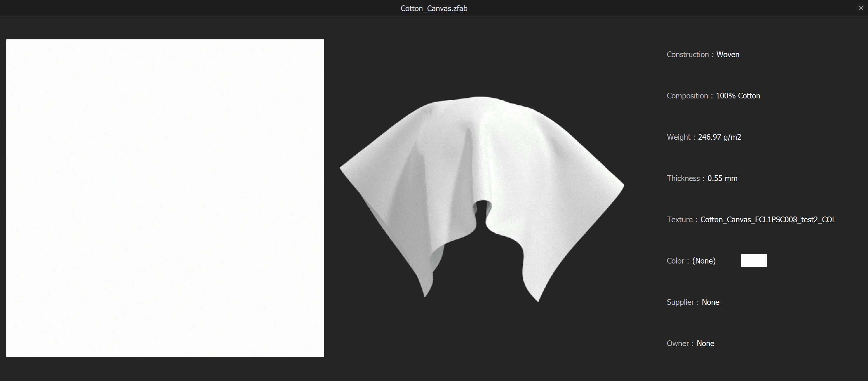The image size is (868, 381).
Task: Click the Texture label
Action: pos(679,220)
